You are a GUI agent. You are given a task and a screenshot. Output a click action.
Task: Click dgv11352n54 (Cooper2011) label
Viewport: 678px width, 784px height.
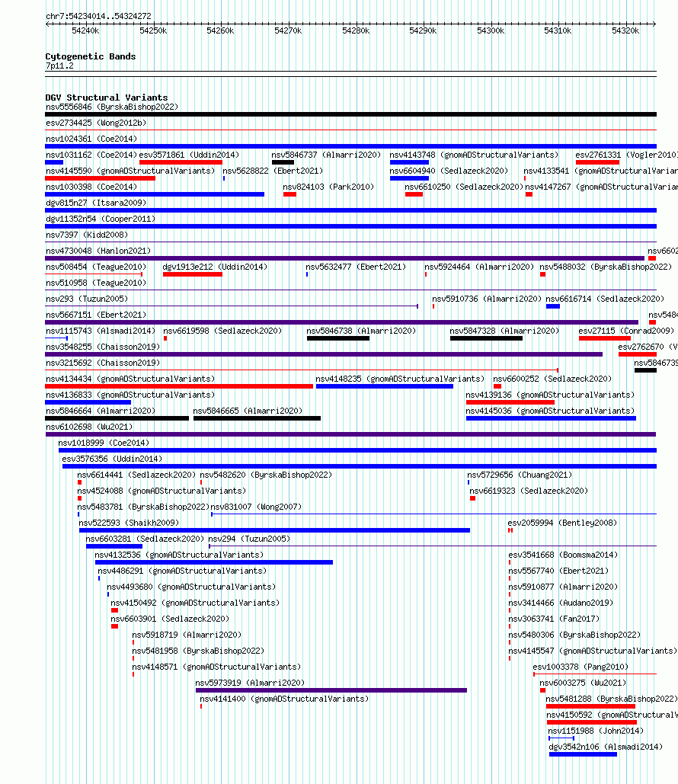click(x=101, y=219)
